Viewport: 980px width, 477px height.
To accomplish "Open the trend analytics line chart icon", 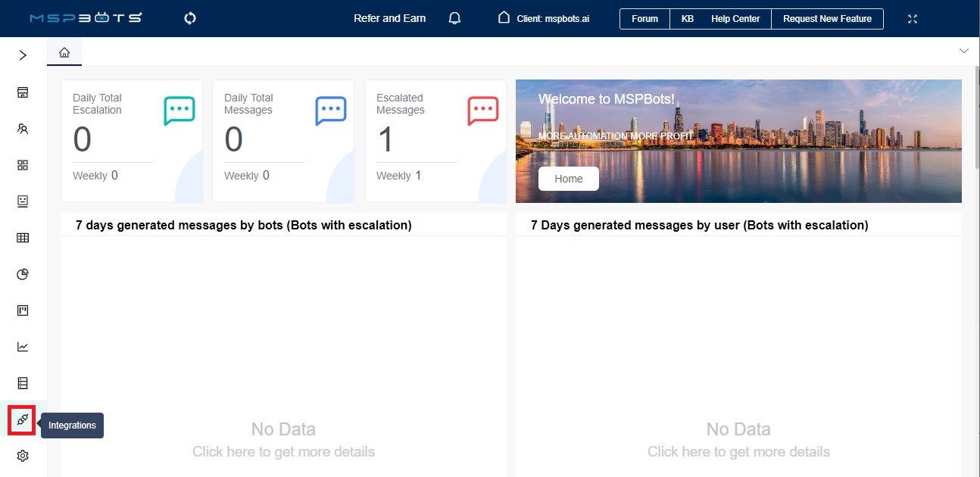I will 22,347.
